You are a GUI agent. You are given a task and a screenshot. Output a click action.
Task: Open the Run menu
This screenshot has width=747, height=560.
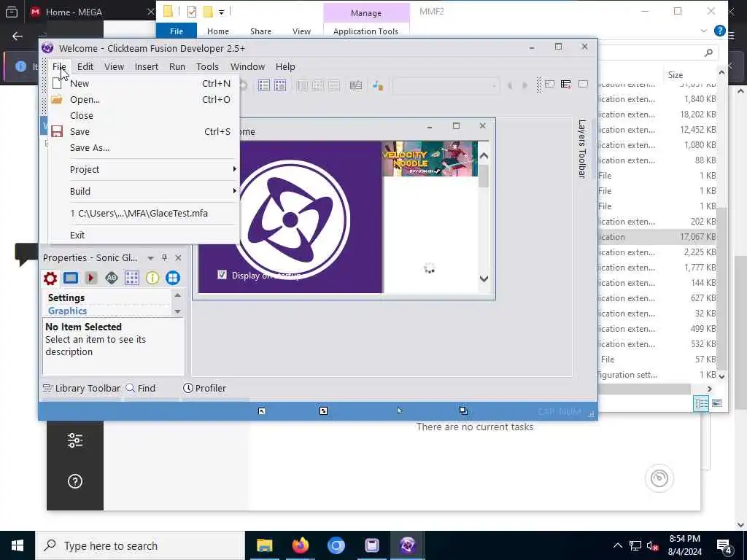click(x=177, y=66)
